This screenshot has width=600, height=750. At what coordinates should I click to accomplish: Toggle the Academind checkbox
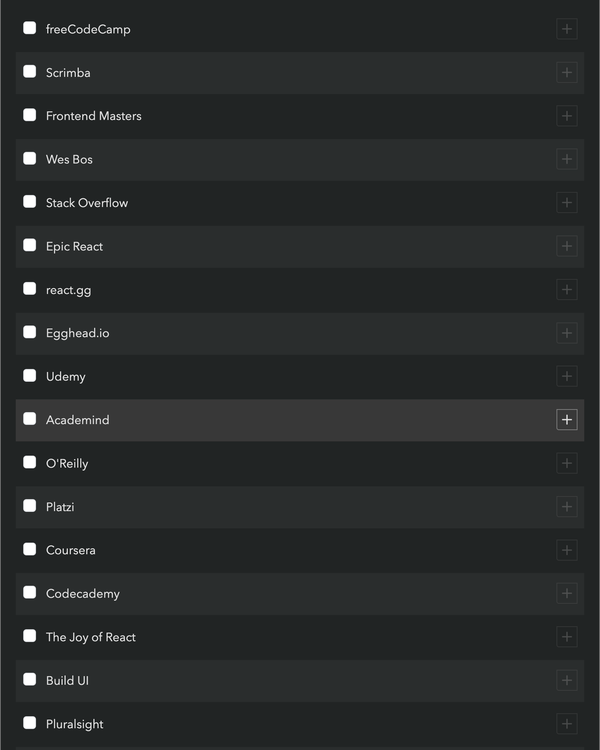click(30, 419)
